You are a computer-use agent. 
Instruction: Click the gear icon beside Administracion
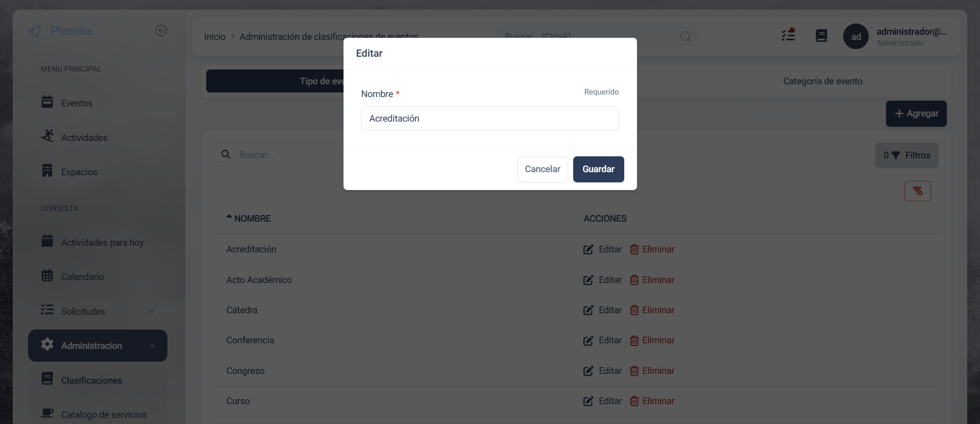point(47,345)
